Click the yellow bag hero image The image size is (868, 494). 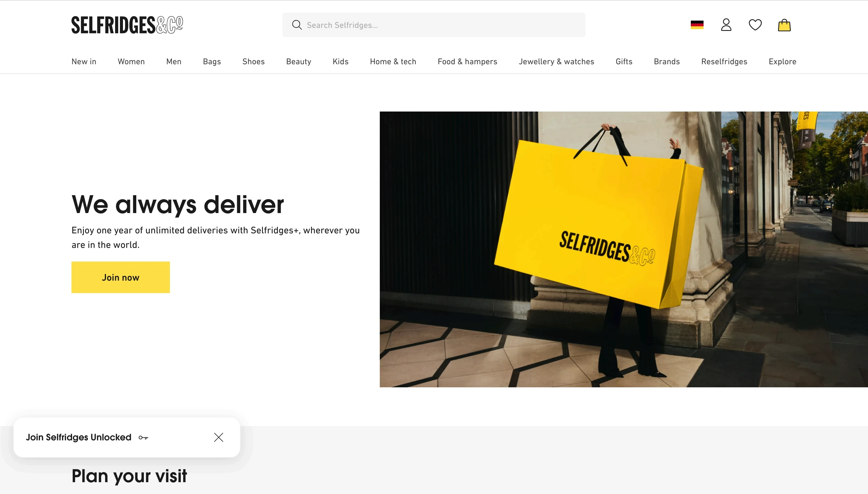pos(624,249)
